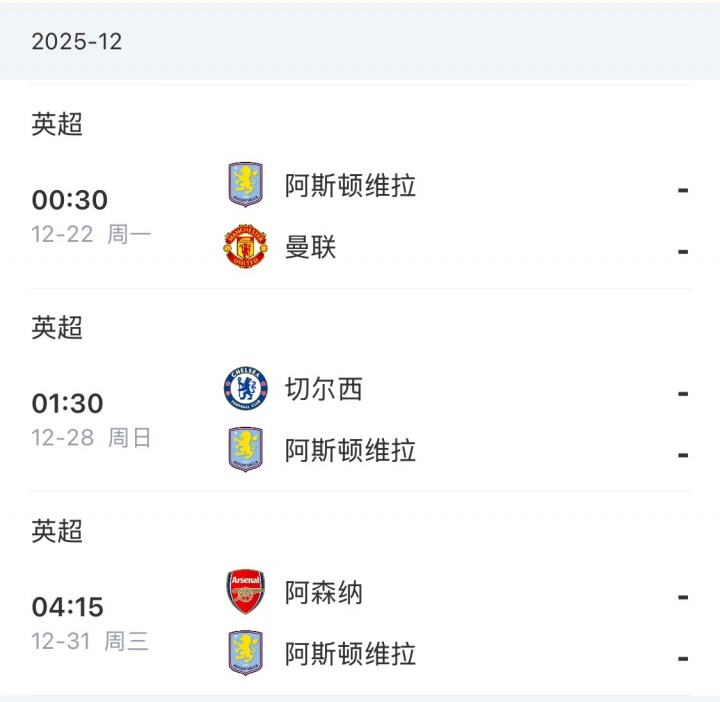Tap the score dash beside 曼联
The width and height of the screenshot is (720, 702).
(683, 250)
